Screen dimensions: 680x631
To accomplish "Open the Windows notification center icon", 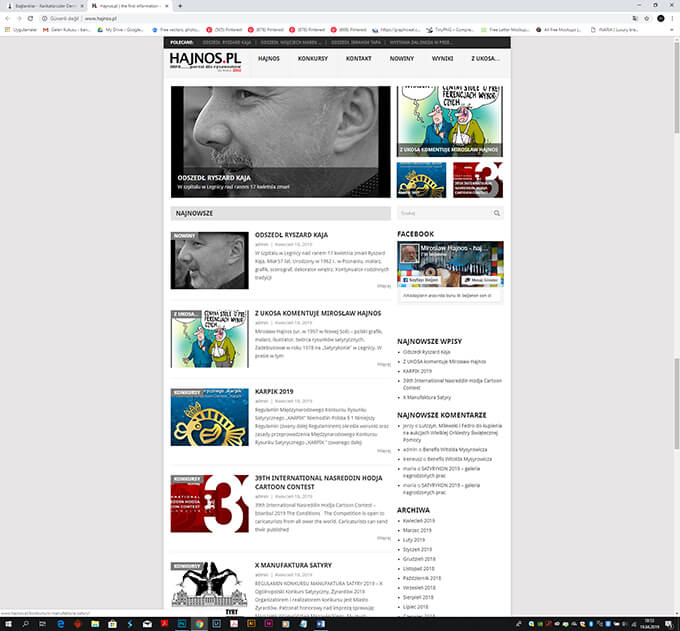I will tap(670, 624).
